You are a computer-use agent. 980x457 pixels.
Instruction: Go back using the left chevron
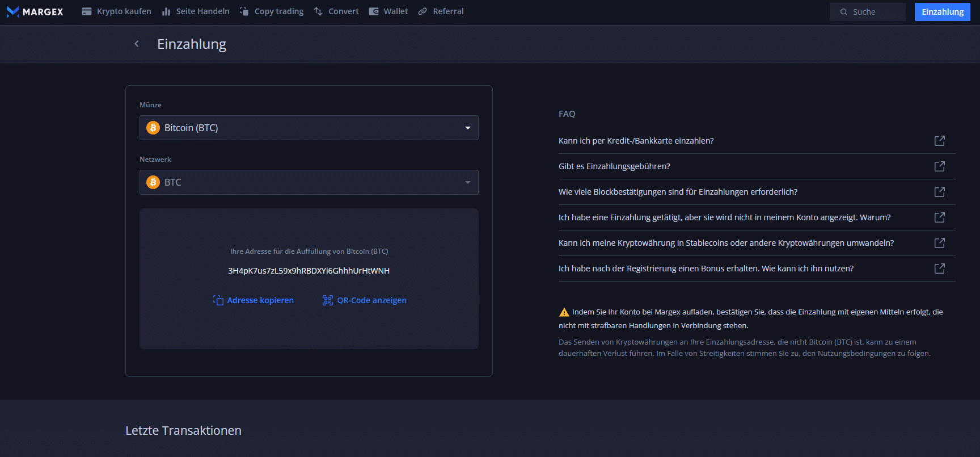(137, 44)
